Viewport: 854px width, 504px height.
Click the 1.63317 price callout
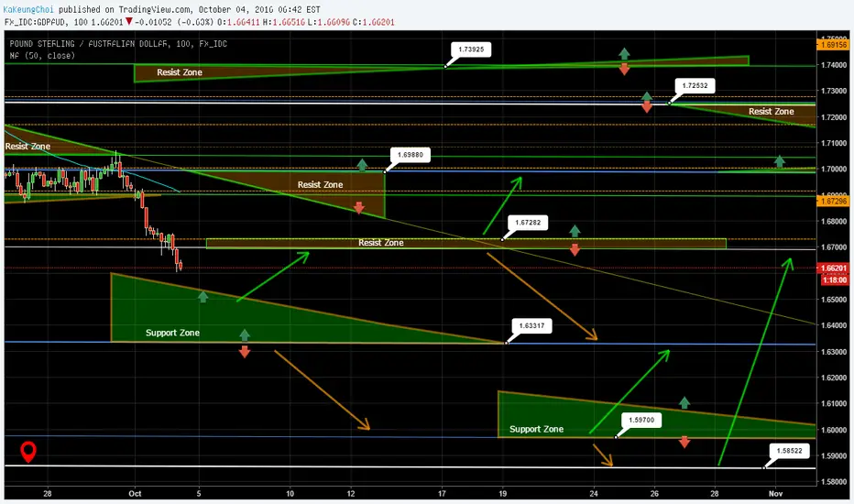pos(531,326)
